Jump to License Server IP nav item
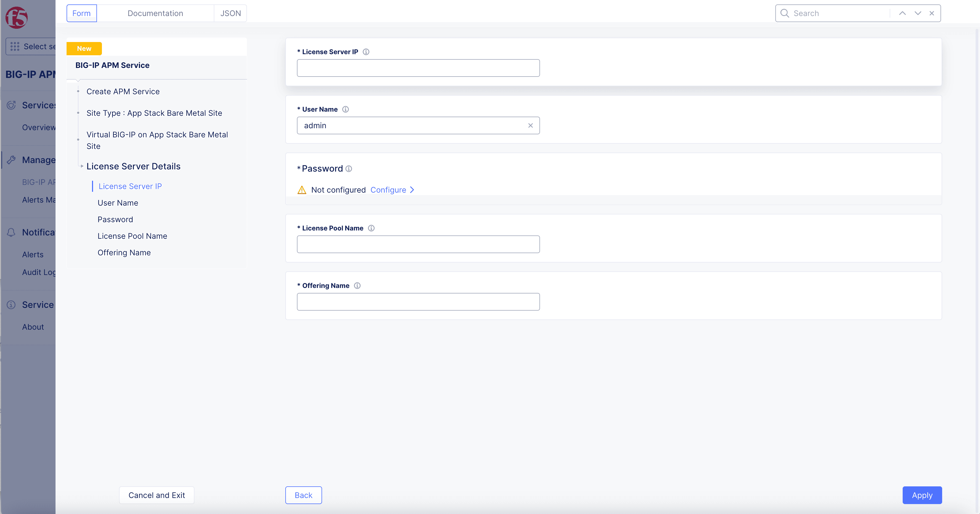Image resolution: width=980 pixels, height=514 pixels. click(x=130, y=186)
